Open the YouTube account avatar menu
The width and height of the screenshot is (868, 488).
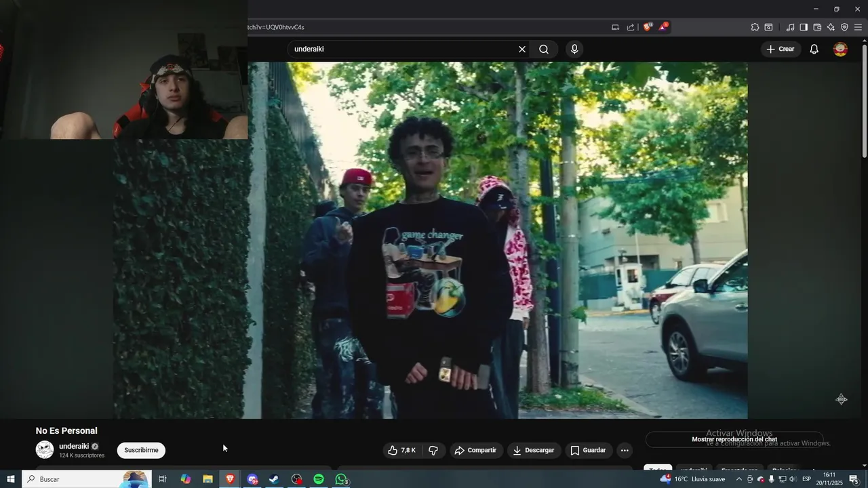click(x=840, y=49)
